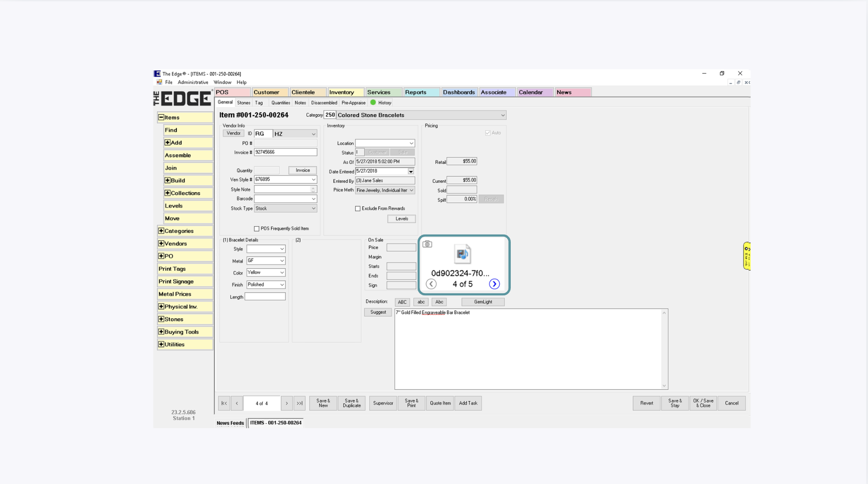Expand the Build submenu

[167, 180]
